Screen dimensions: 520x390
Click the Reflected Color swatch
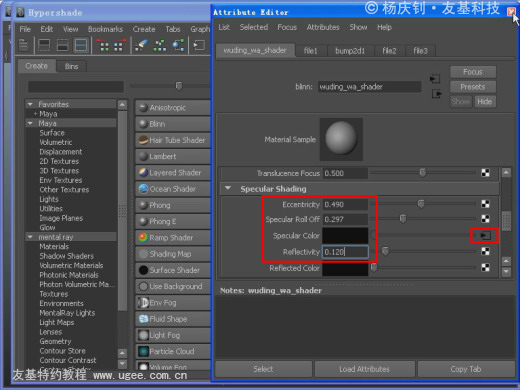345,268
